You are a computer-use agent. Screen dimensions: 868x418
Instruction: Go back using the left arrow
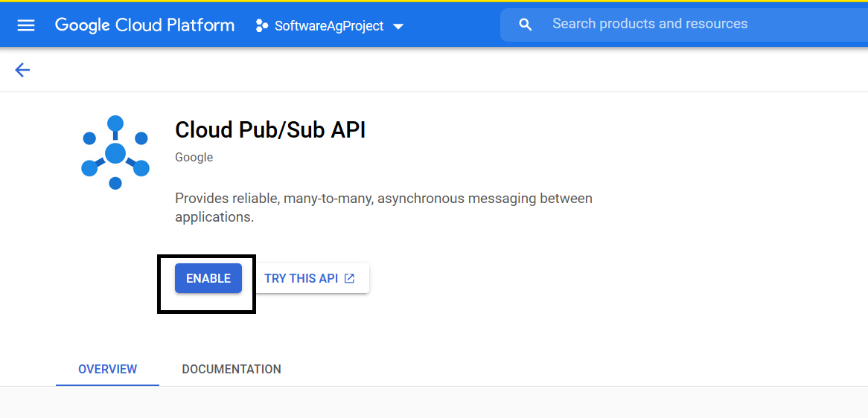click(x=22, y=70)
